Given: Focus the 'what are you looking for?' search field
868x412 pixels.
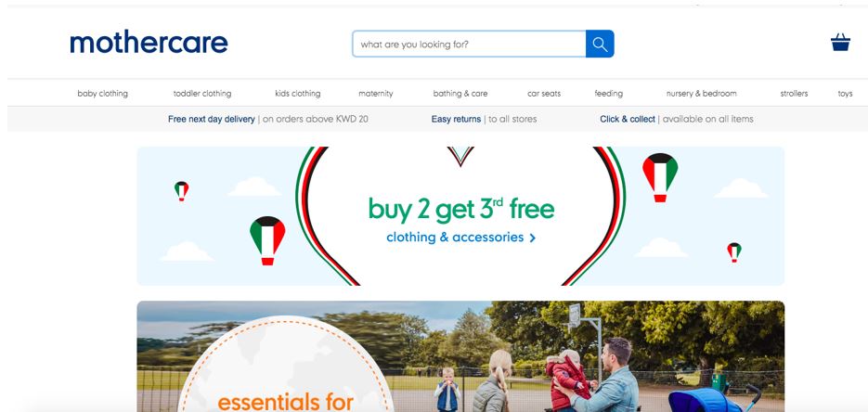Looking at the screenshot, I should pos(469,44).
